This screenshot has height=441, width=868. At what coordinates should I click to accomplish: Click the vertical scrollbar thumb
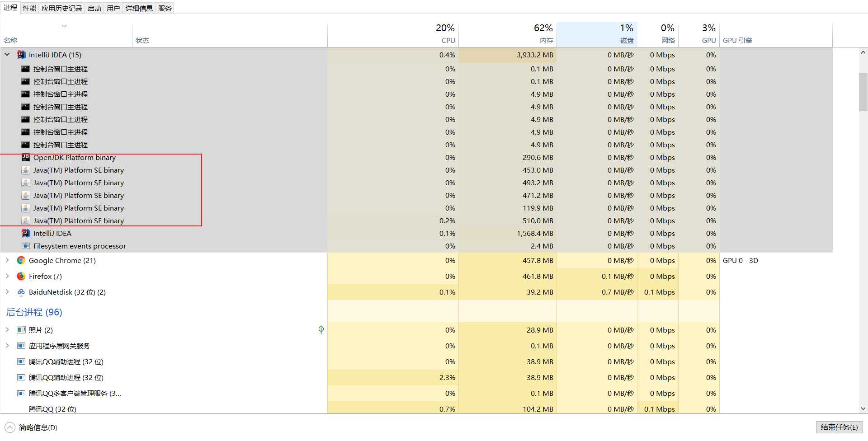pyautogui.click(x=863, y=92)
